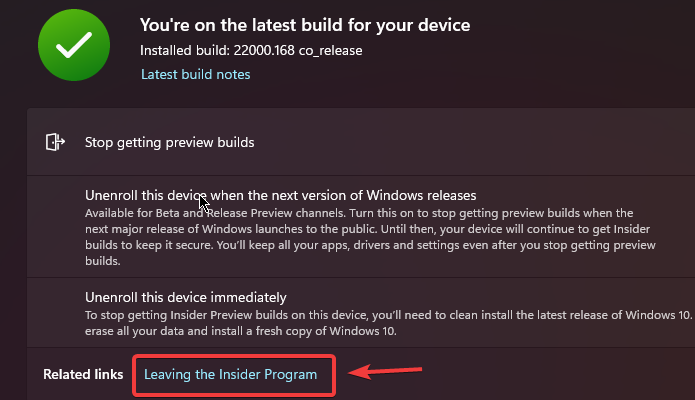Click the line starting next major release

(367, 229)
